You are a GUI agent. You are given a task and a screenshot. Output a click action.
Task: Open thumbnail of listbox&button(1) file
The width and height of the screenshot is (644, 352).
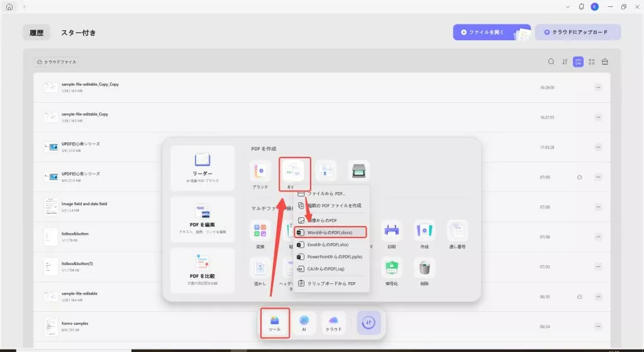[51, 267]
